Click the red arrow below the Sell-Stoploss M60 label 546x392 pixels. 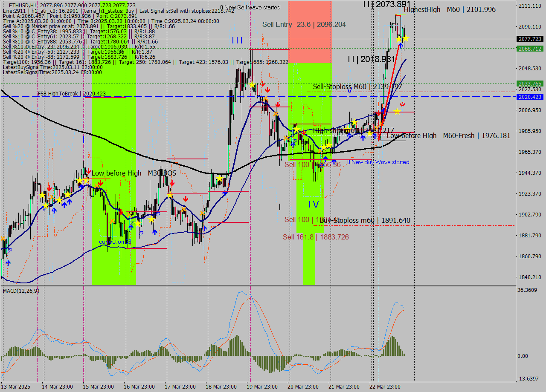[401, 104]
